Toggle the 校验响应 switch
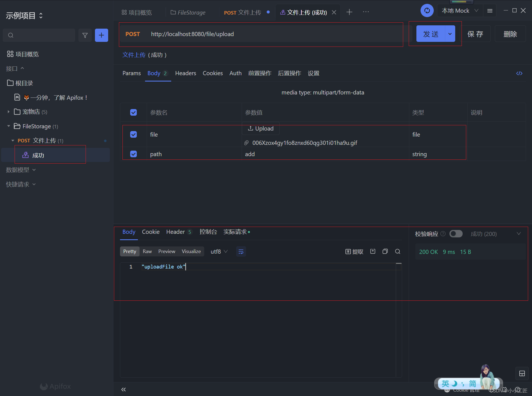 click(x=456, y=234)
